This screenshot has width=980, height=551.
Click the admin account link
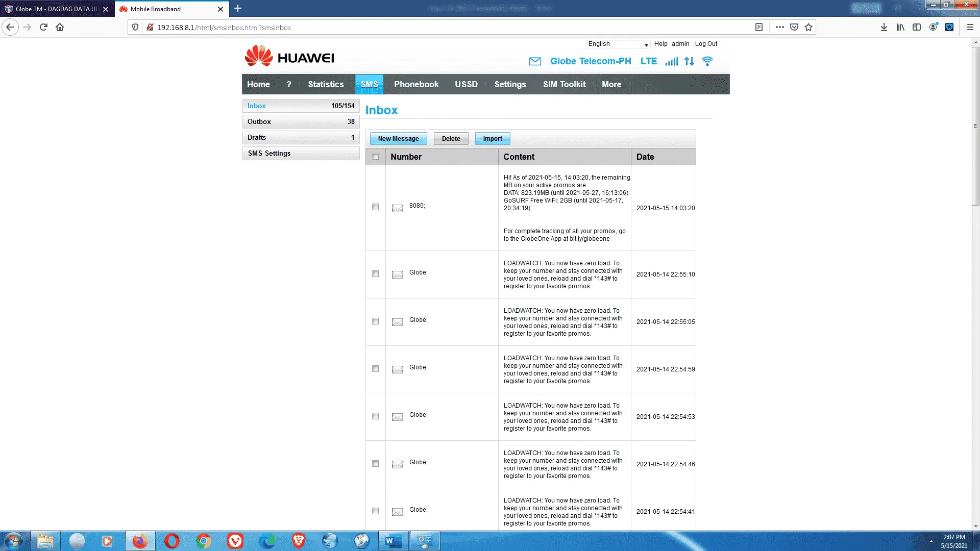pos(680,44)
